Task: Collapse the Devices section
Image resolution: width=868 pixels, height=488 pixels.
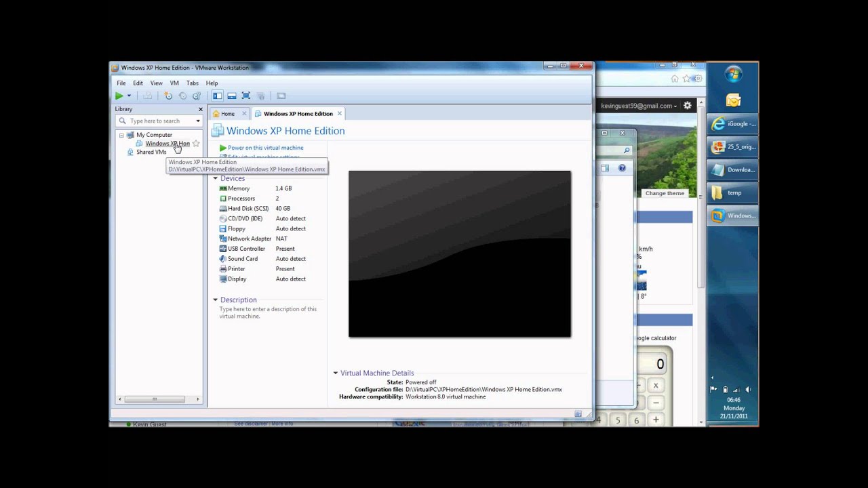Action: coord(216,178)
